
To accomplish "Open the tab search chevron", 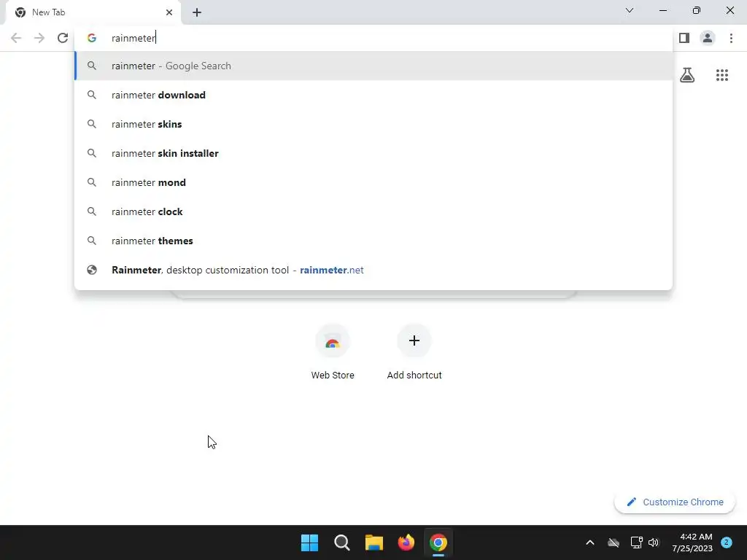I will [630, 10].
